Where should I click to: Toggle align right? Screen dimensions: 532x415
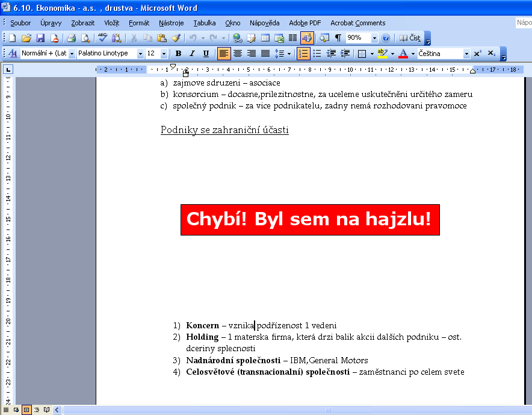point(252,54)
